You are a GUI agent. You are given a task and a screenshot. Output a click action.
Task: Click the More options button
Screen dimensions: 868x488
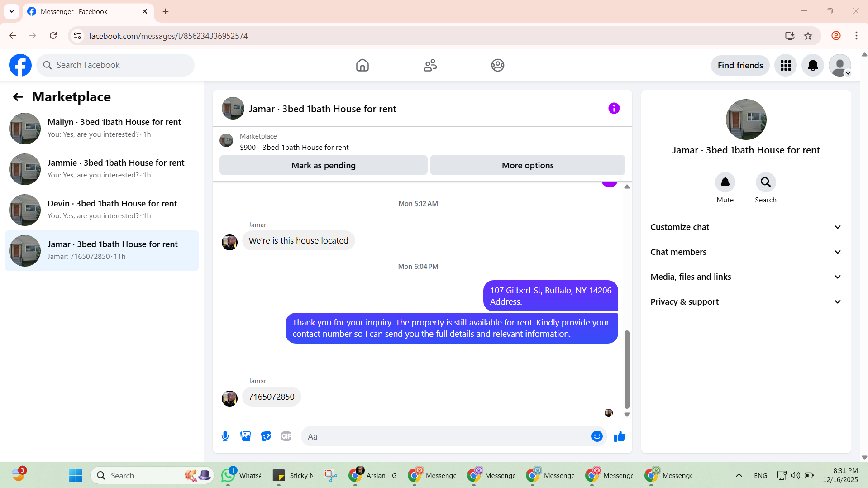click(x=527, y=165)
